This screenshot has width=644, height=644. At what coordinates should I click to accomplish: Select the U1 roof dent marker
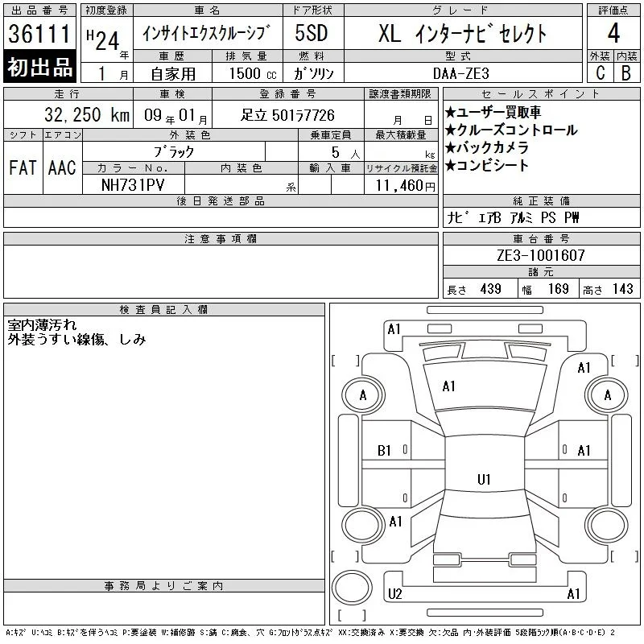(484, 479)
